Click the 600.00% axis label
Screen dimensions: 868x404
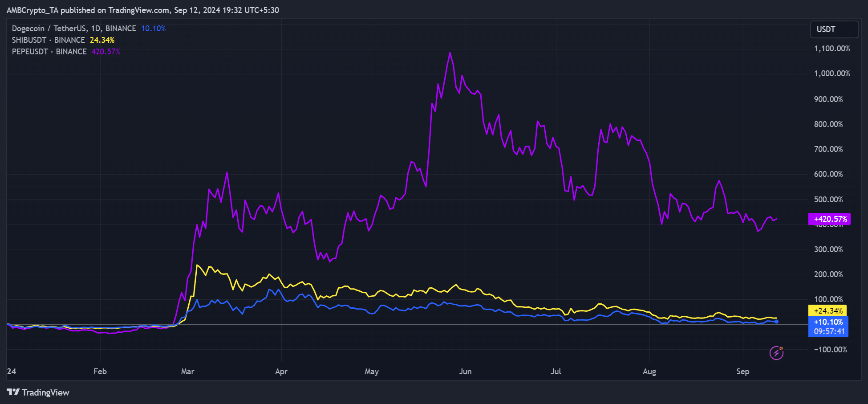coord(828,174)
